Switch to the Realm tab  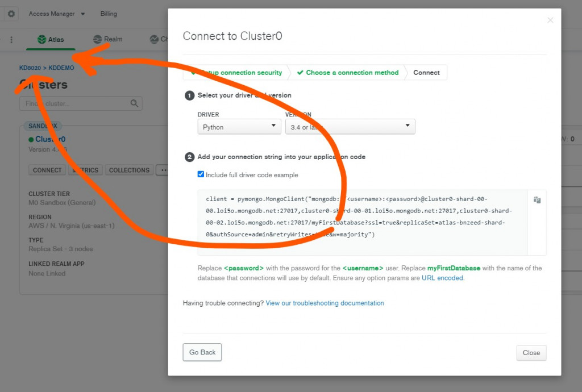tap(107, 39)
